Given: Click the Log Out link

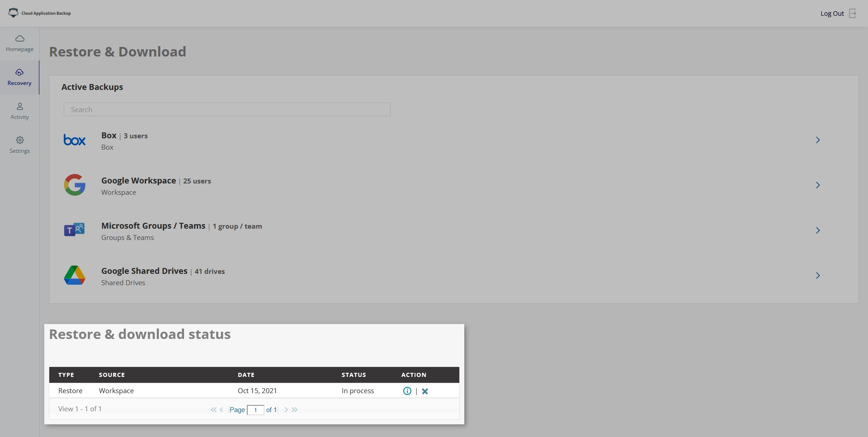Looking at the screenshot, I should (832, 14).
